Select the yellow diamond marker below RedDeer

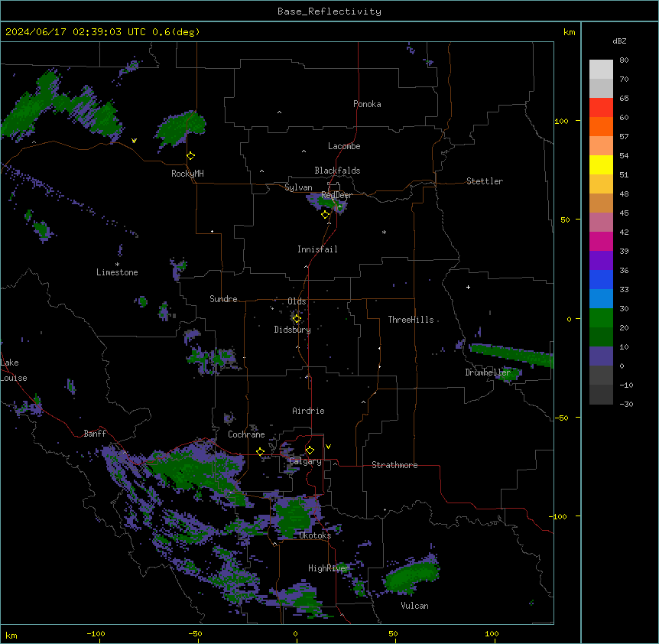[x=326, y=215]
